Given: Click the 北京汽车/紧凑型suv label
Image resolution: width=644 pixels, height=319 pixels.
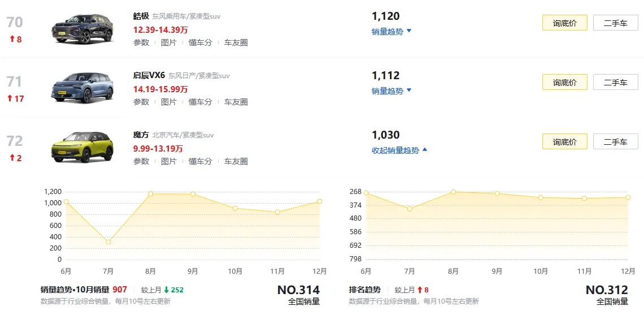Looking at the screenshot, I should click(x=183, y=135).
